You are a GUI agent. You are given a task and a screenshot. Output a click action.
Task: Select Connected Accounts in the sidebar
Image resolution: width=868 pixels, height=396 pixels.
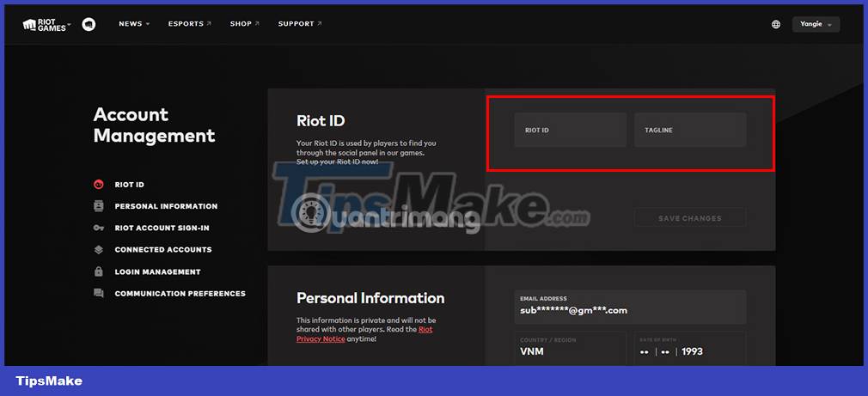[162, 250]
